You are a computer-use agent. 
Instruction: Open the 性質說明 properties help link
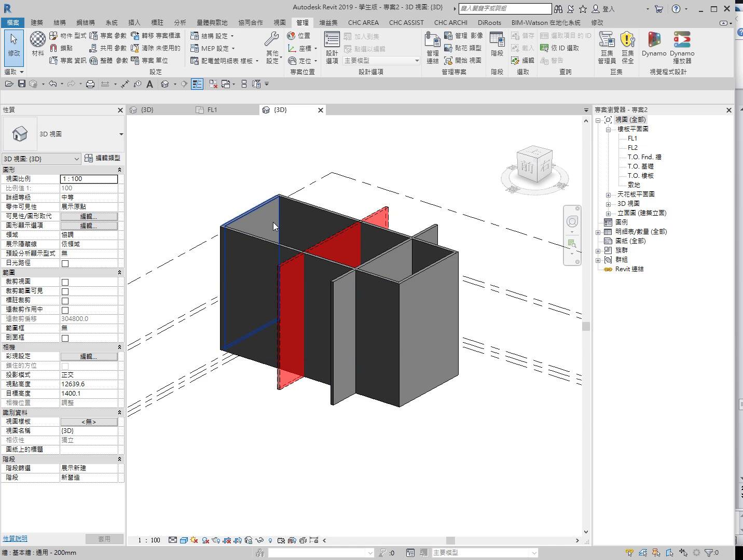[x=15, y=539]
